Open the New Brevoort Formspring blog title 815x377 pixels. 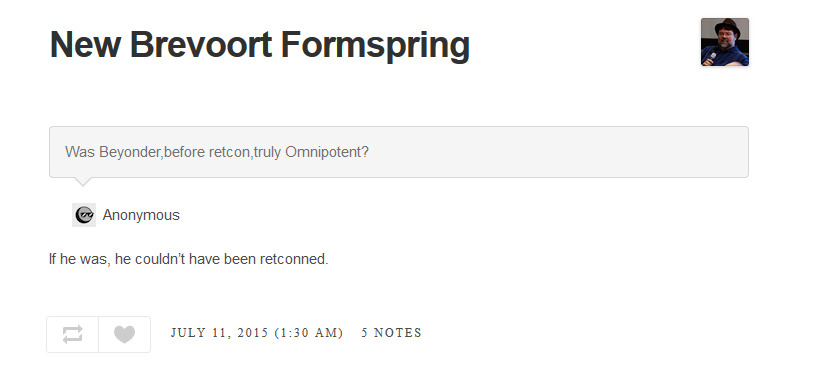pos(259,45)
